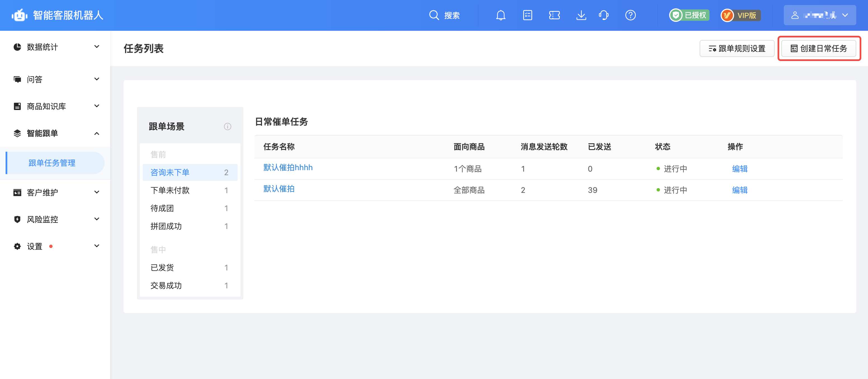Click 已发送 column header
Screen dimensions: 868x379
600,147
